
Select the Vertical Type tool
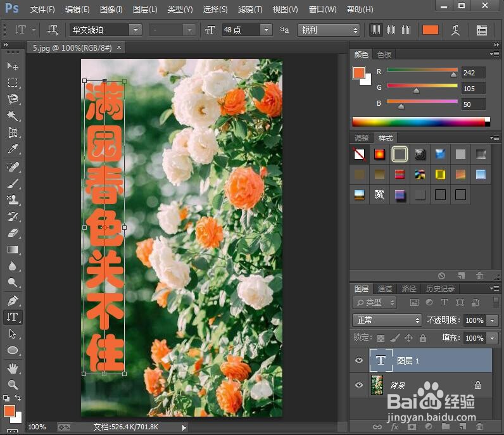[x=13, y=317]
